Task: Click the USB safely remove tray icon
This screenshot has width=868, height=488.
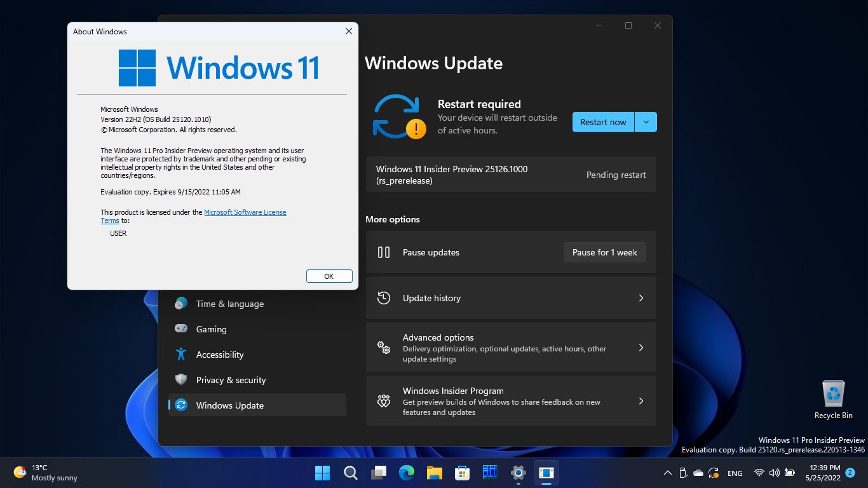Action: [x=683, y=473]
